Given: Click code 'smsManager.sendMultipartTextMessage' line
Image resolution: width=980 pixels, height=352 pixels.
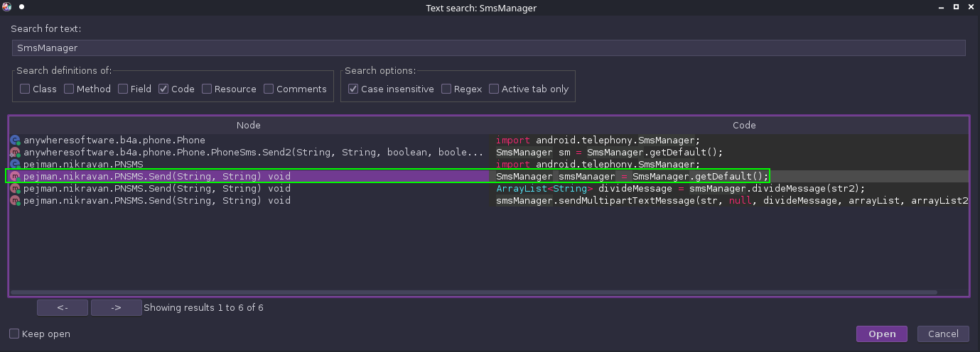Looking at the screenshot, I should 732,201.
